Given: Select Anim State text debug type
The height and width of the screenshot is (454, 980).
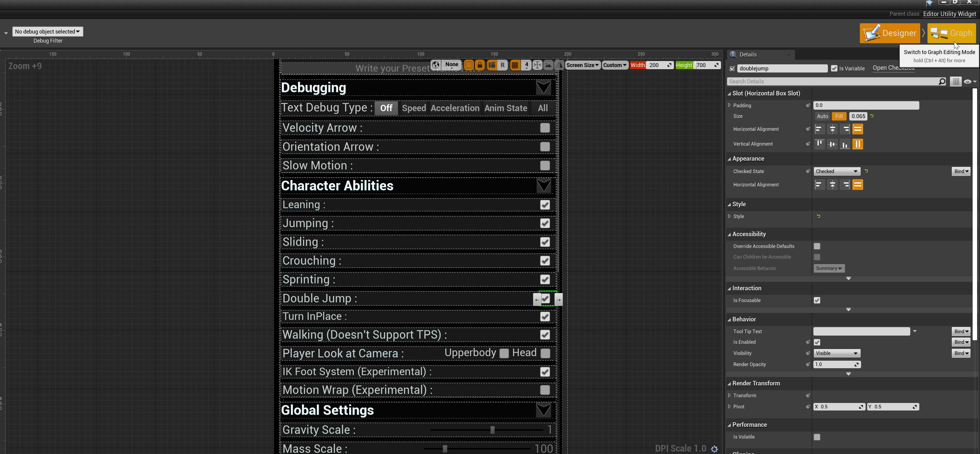Looking at the screenshot, I should pyautogui.click(x=506, y=108).
